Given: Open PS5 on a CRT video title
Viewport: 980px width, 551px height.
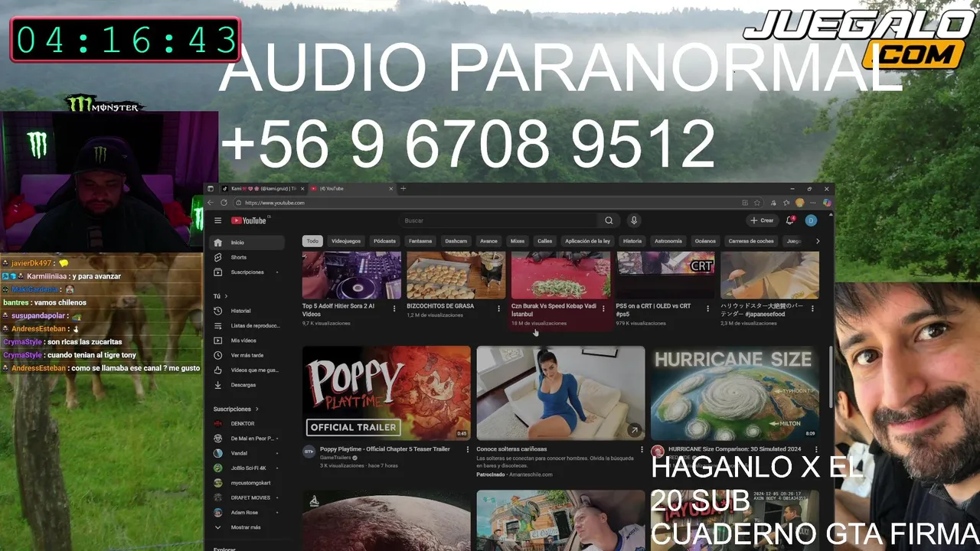Looking at the screenshot, I should coord(653,310).
